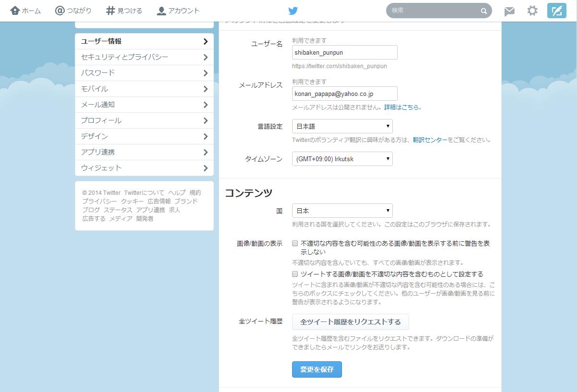This screenshot has width=577, height=392.
Task: Open 詳細はこちら link
Action: click(401, 107)
